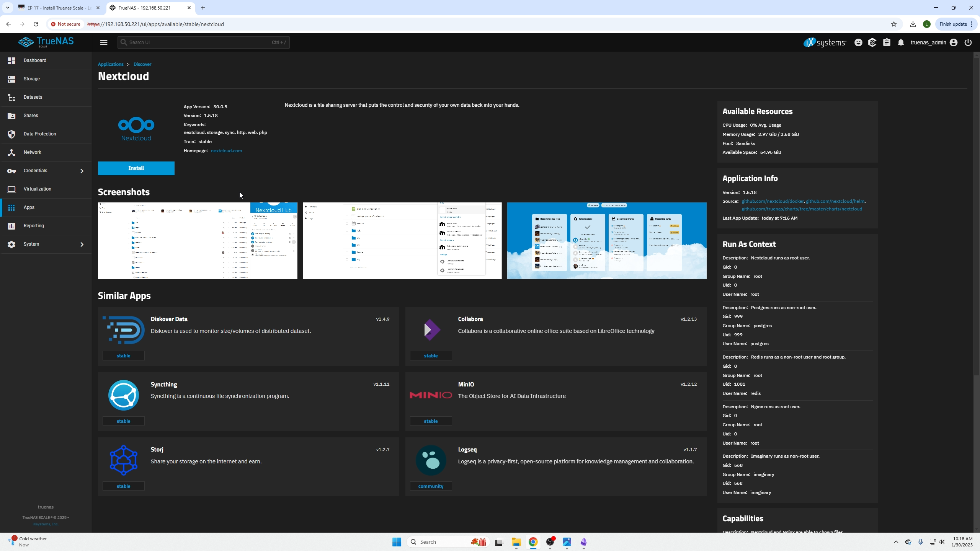Open the TrueCommand status icon
This screenshot has width=980, height=551.
click(x=872, y=42)
